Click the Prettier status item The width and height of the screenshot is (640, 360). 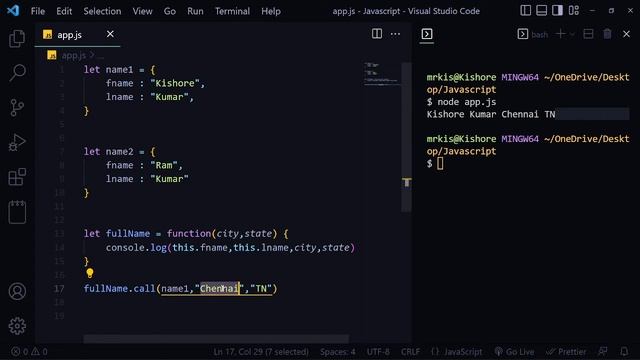[x=566, y=351]
